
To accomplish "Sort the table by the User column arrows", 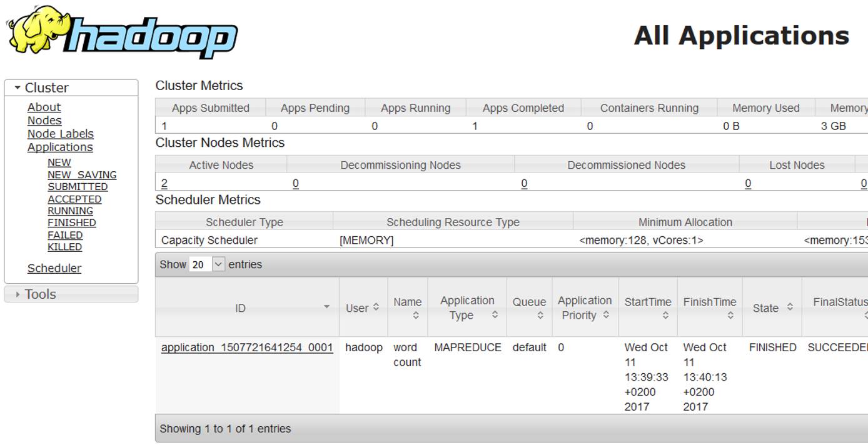I will point(376,307).
